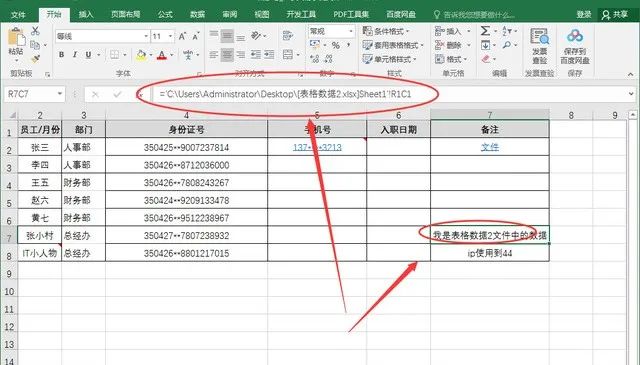Expand the font size dropdown
This screenshot has width=640, height=365.
click(x=171, y=36)
